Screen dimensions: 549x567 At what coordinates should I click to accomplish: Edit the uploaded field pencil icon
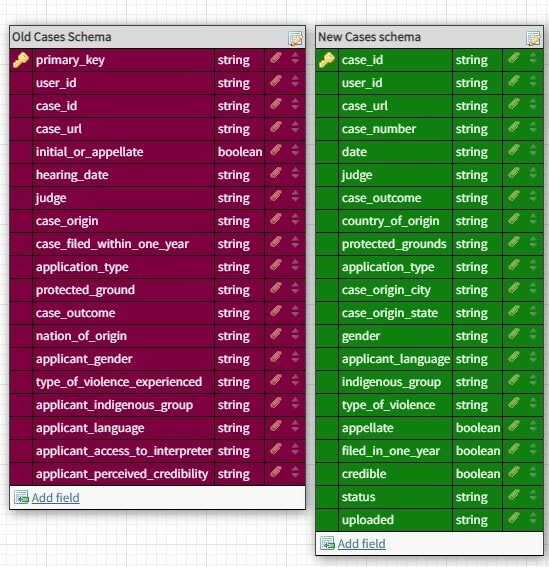pyautogui.click(x=514, y=518)
